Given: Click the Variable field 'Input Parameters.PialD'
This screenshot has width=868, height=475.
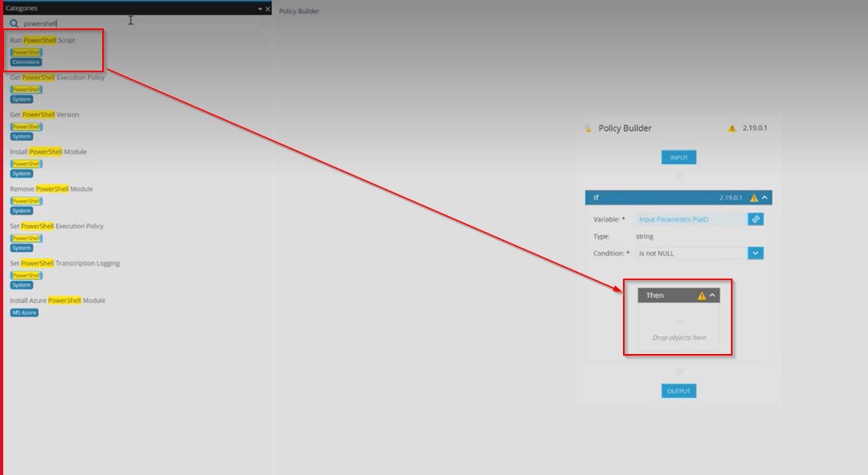Looking at the screenshot, I should 691,219.
